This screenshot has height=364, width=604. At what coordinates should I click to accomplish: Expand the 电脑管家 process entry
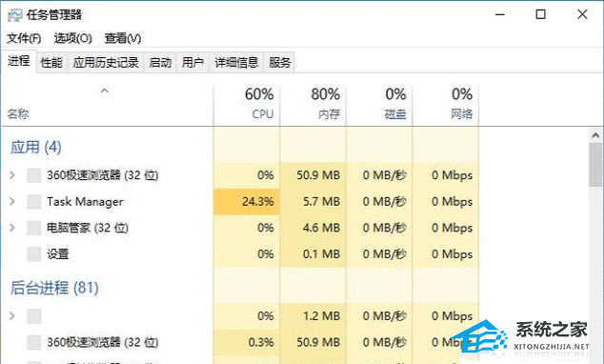pos(12,228)
